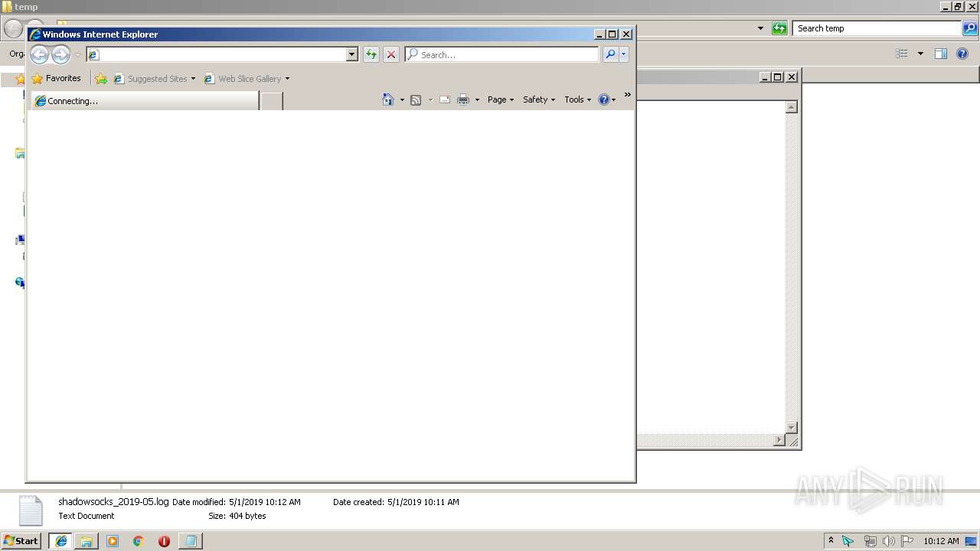Go to the Home page icon

pos(388,99)
